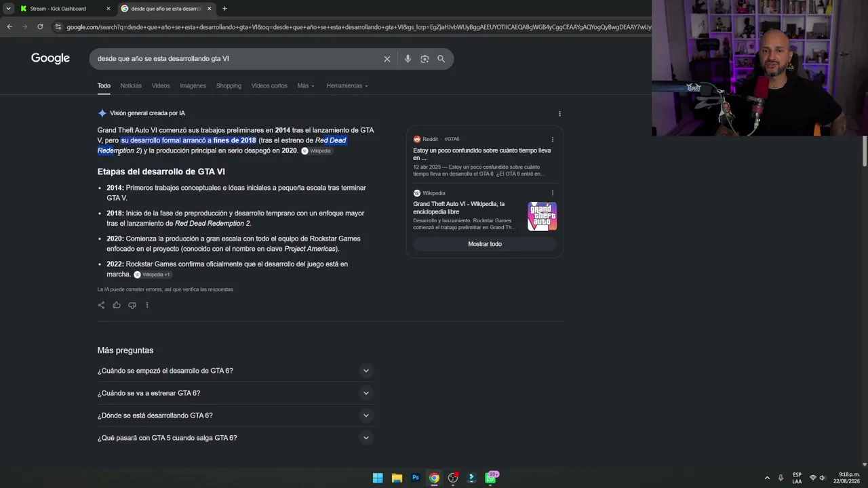Open Reddit result 'Estoy un poco confundido'
The image size is (868, 488).
tap(482, 154)
